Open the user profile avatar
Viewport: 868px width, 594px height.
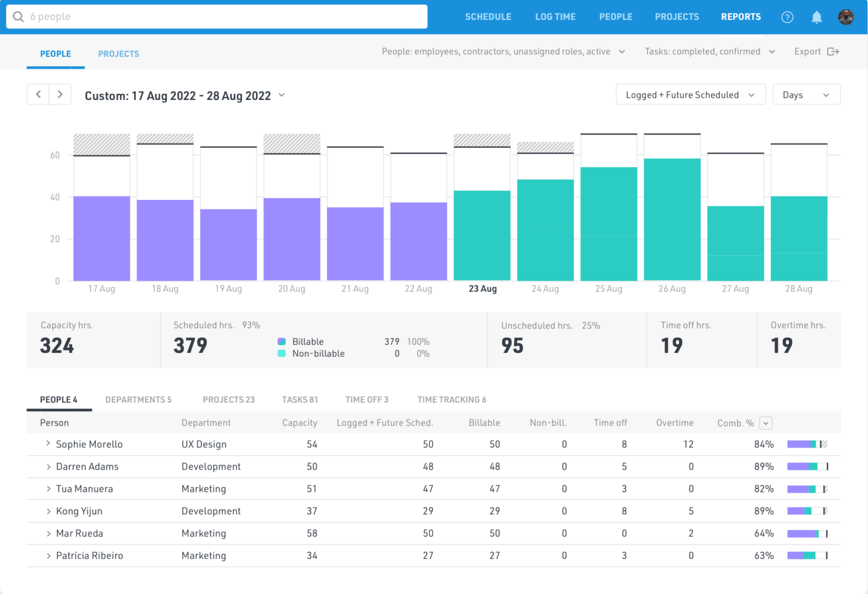click(x=845, y=17)
